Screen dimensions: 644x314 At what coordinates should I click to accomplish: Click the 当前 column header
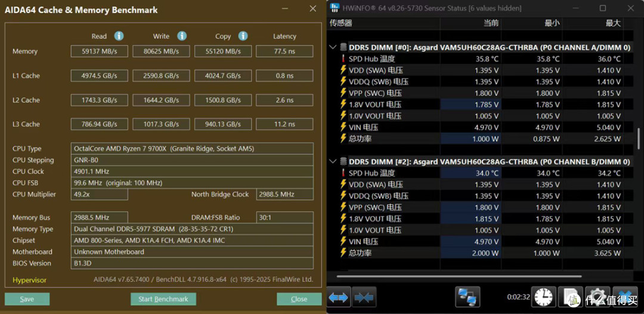click(x=491, y=23)
